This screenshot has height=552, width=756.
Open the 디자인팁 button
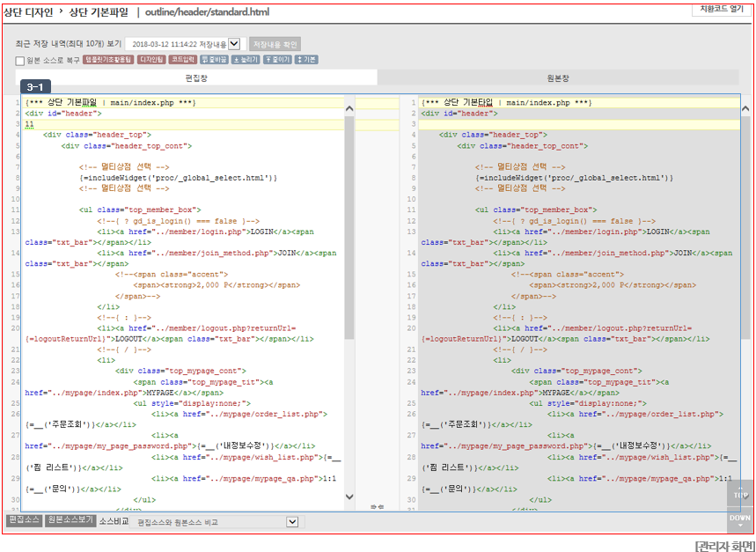point(151,60)
